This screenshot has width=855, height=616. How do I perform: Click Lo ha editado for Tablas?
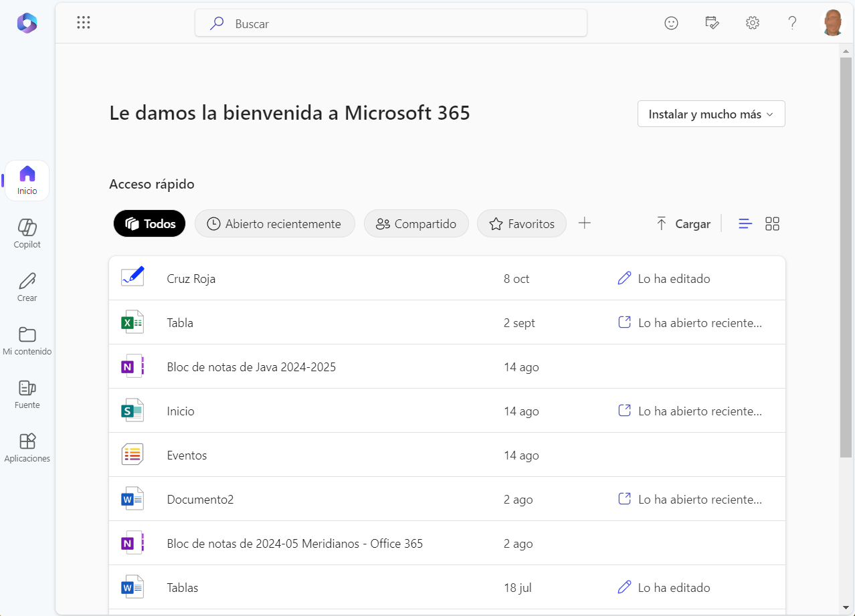coord(664,588)
